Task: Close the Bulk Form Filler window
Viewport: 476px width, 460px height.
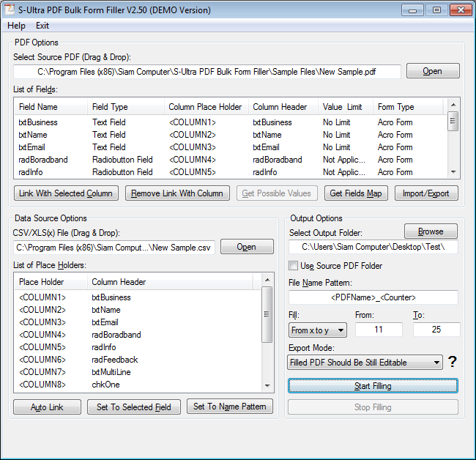Action: pyautogui.click(x=461, y=10)
